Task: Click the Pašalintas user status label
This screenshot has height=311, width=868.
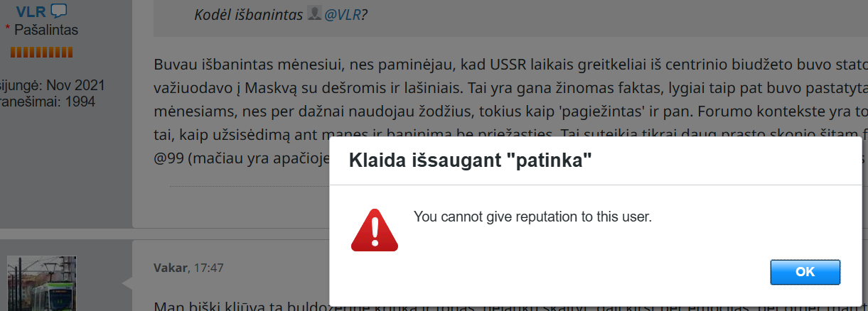Action: (46, 30)
